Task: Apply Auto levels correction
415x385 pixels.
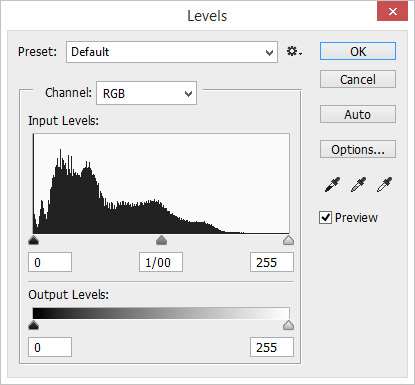Action: click(x=358, y=114)
